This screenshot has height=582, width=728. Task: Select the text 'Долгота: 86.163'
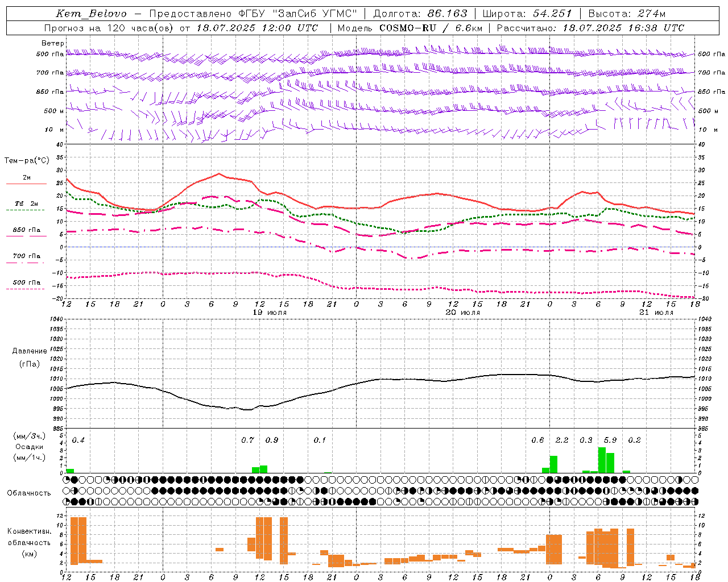coord(420,14)
